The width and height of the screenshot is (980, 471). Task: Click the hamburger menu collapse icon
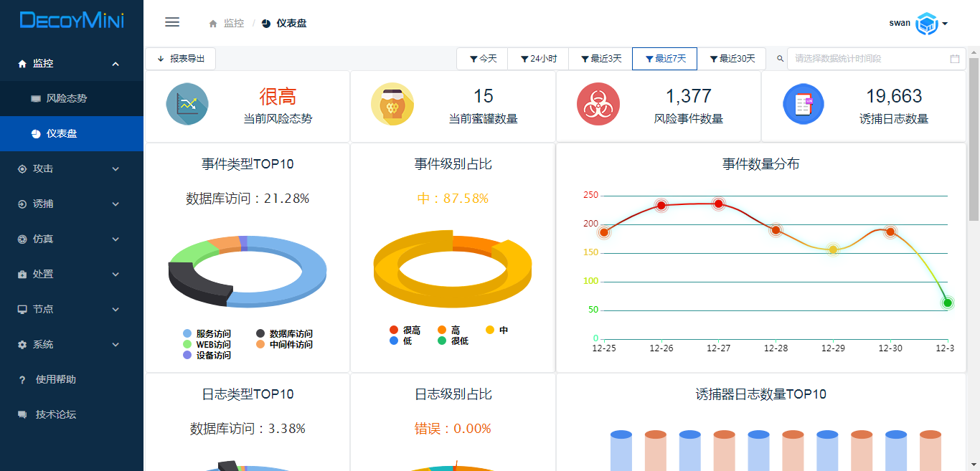pos(172,22)
